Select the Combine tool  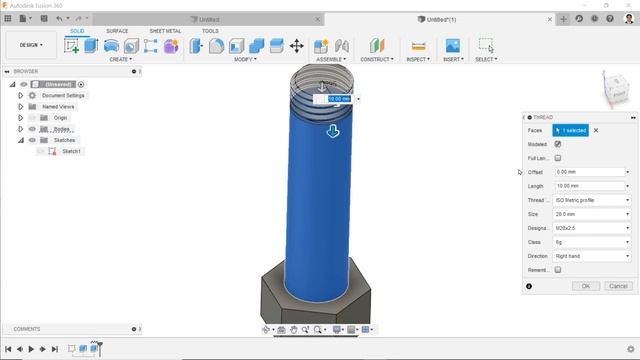click(x=256, y=46)
